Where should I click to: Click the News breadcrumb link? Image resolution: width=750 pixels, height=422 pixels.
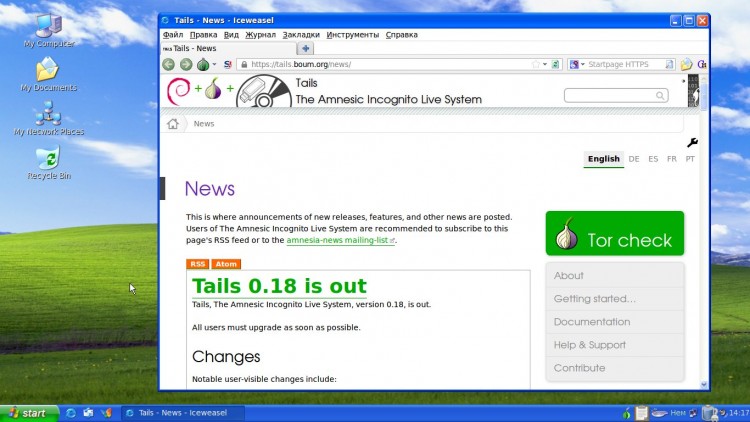pyautogui.click(x=204, y=123)
